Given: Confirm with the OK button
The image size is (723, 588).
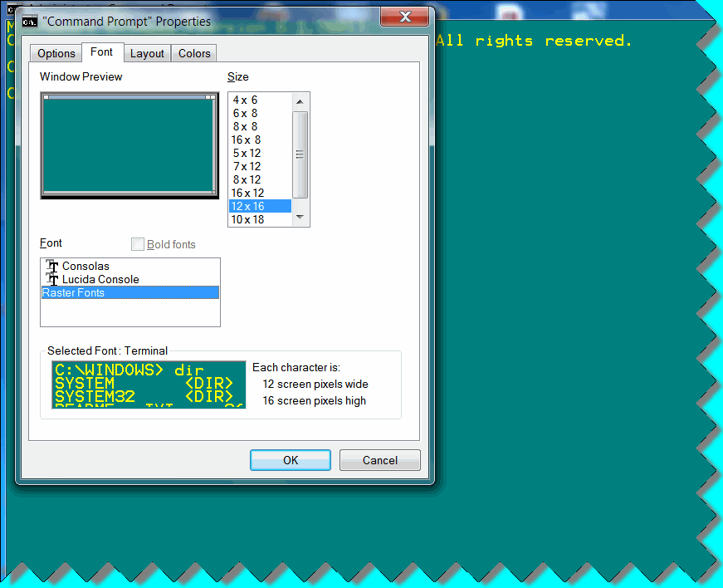Looking at the screenshot, I should click(x=291, y=460).
